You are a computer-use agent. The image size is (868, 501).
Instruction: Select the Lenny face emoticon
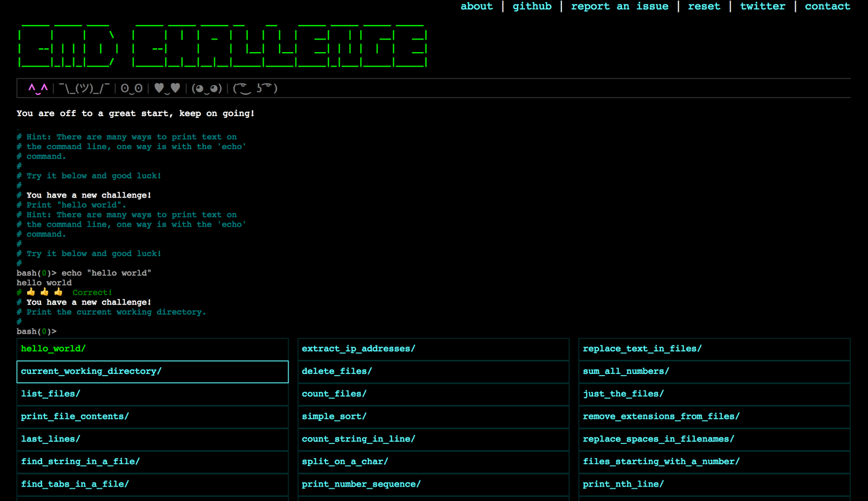click(255, 87)
